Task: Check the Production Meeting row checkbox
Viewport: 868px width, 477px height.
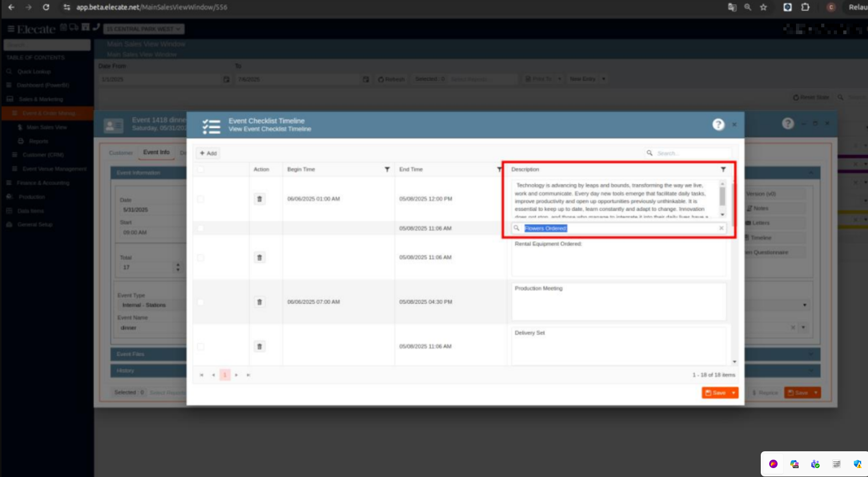Action: pos(200,302)
